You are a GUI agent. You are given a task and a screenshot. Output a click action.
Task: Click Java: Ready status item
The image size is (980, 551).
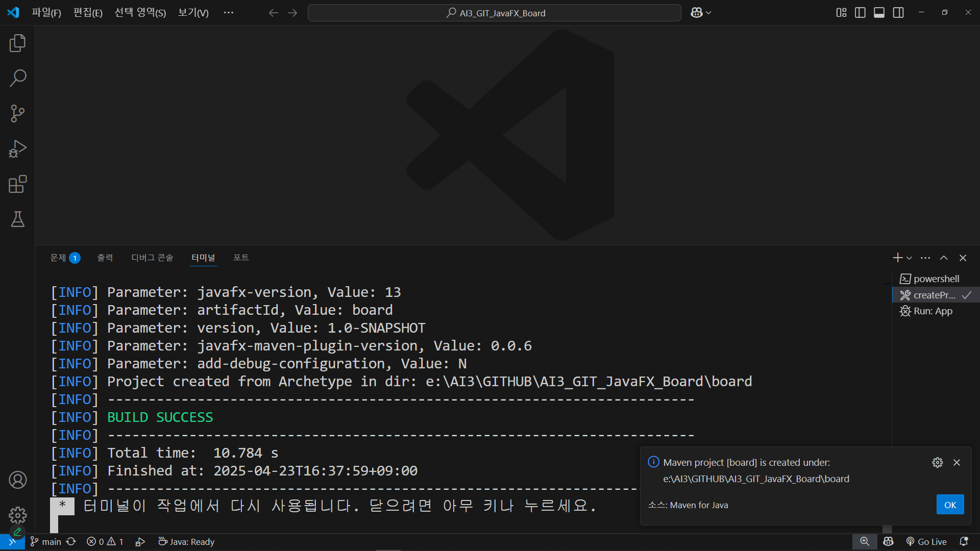point(186,542)
